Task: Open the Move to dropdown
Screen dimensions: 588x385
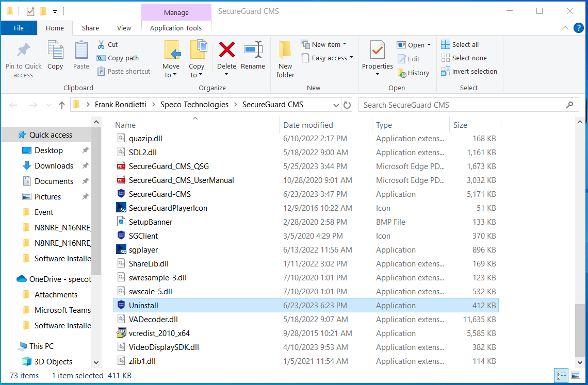Action: pyautogui.click(x=171, y=58)
